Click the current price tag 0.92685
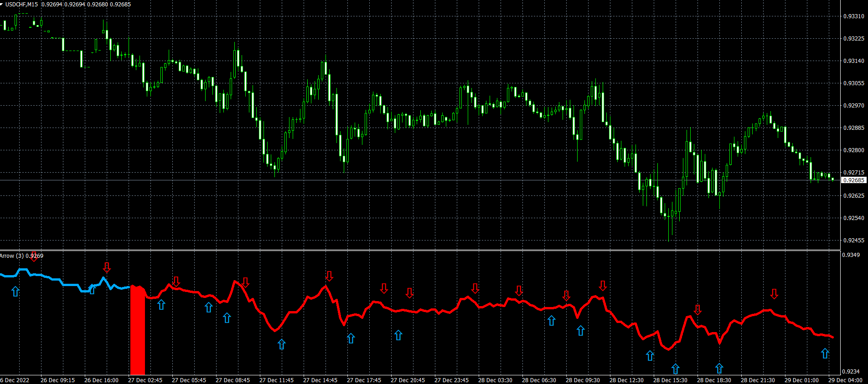868x384 pixels. [x=854, y=180]
